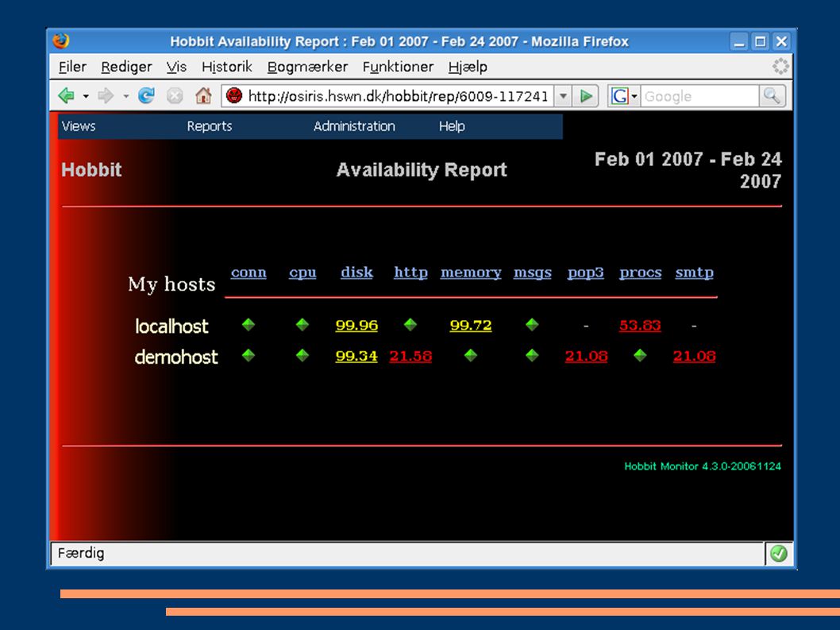Open the Home page icon

203,96
